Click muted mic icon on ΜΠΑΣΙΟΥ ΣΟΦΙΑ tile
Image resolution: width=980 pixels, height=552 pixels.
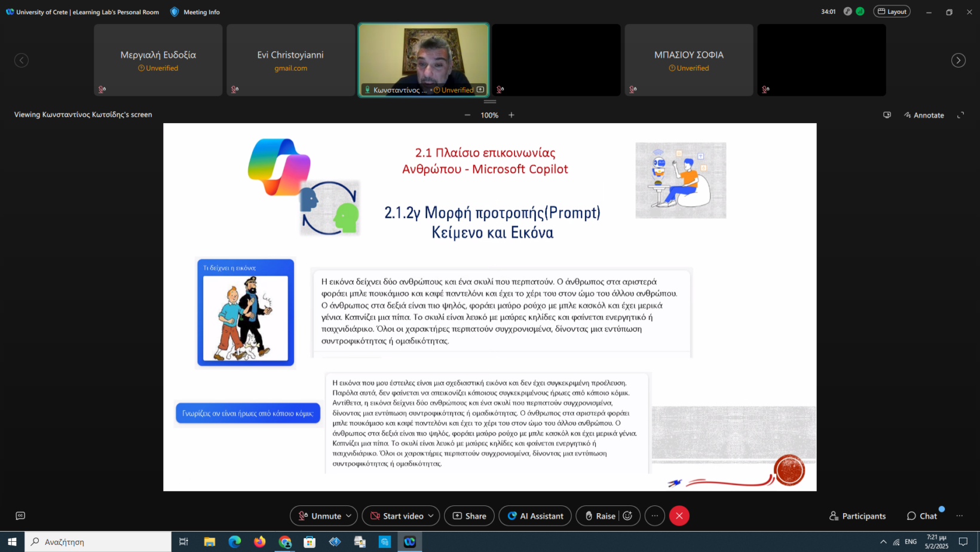[633, 90]
